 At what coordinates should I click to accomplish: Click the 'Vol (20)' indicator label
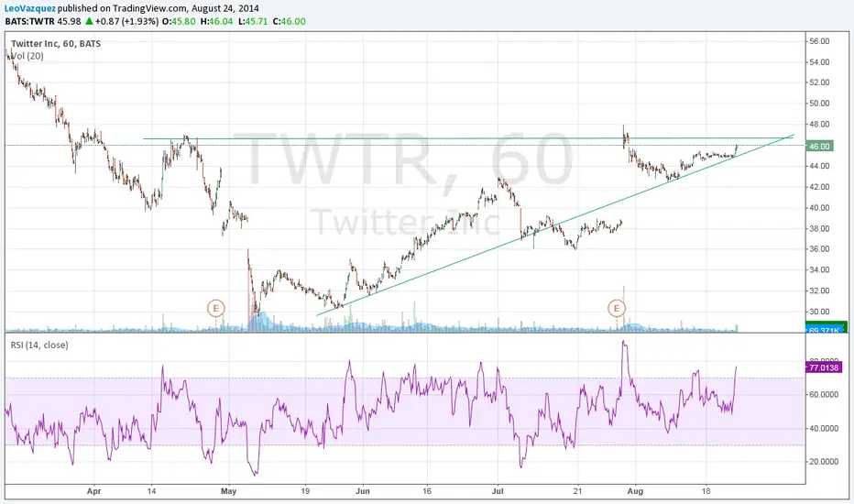point(27,56)
